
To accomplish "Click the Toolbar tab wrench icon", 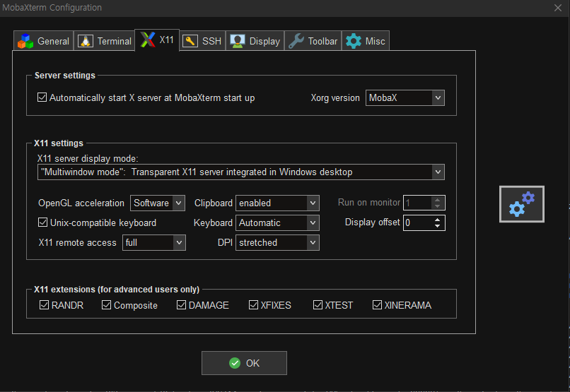I will [x=296, y=41].
